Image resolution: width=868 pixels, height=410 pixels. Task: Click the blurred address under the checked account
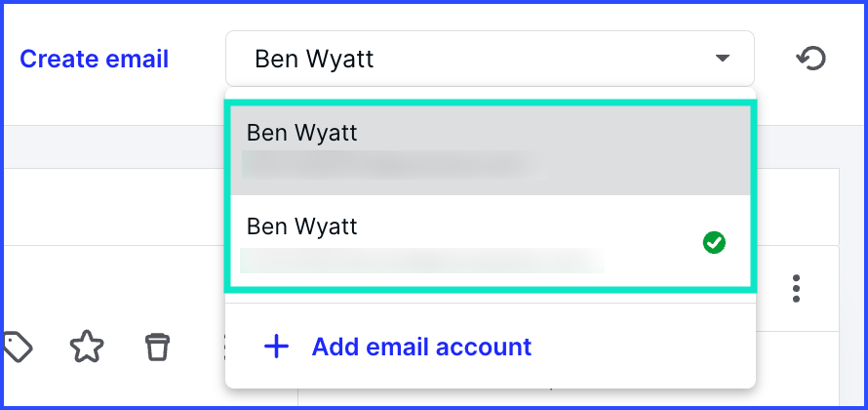(422, 261)
